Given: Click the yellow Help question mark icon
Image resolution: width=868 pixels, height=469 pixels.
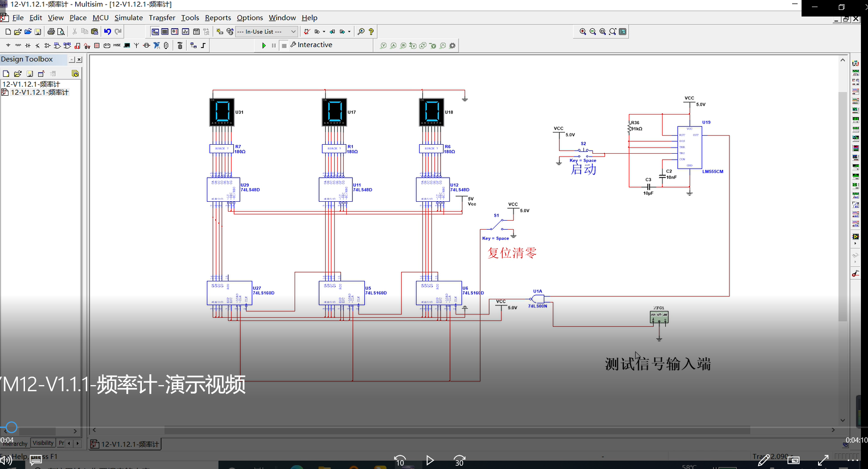Looking at the screenshot, I should click(x=371, y=32).
